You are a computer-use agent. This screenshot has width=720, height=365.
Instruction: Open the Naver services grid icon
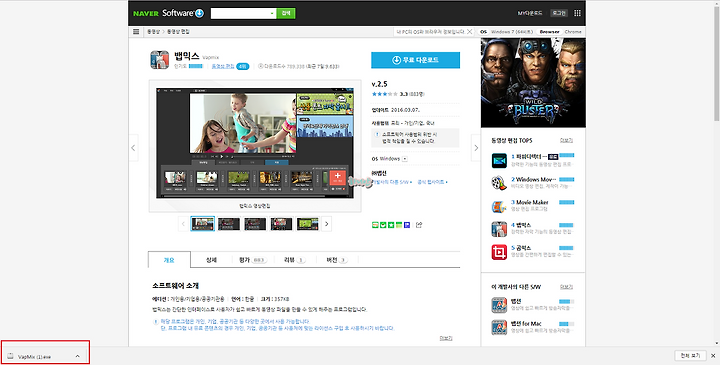click(577, 13)
